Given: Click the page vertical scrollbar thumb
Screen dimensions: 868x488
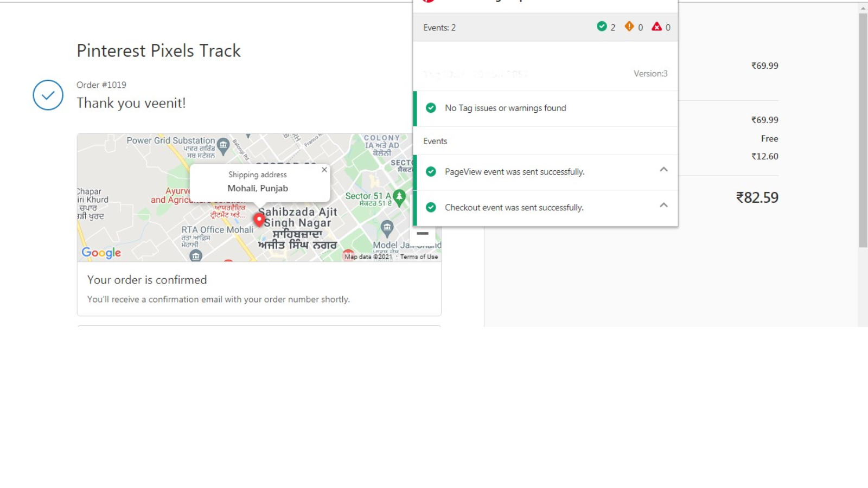Looking at the screenshot, I should (863, 130).
